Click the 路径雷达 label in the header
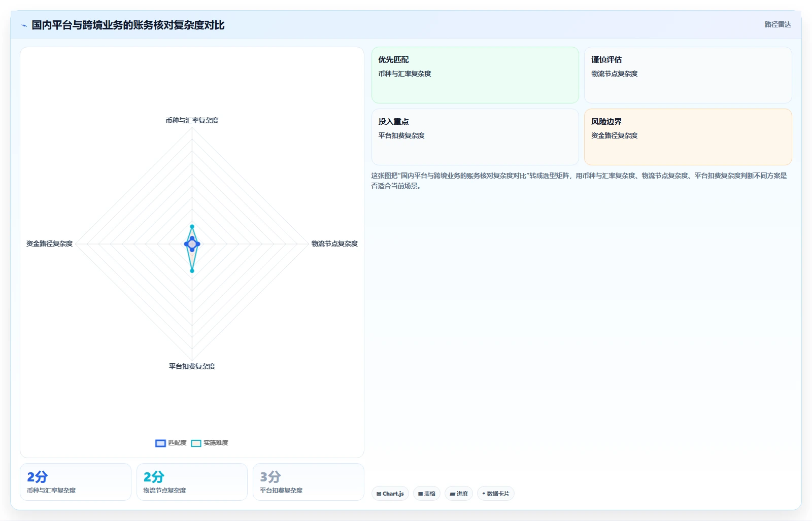The width and height of the screenshot is (812, 521). [x=777, y=24]
